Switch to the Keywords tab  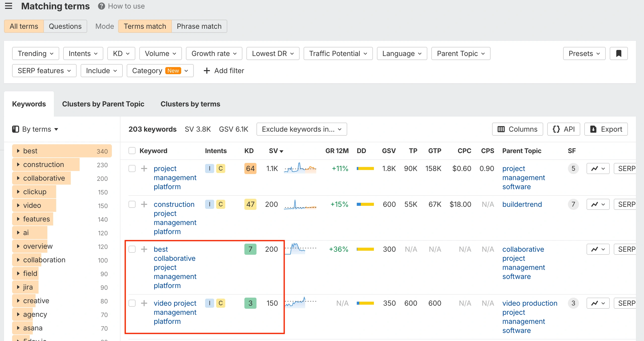point(29,104)
